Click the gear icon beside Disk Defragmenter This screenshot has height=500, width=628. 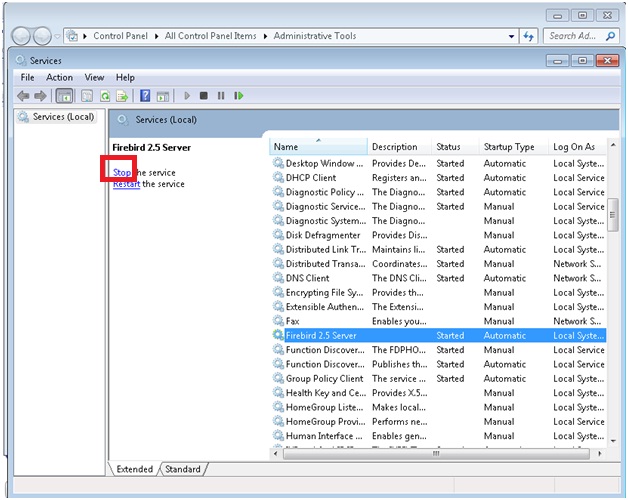click(278, 234)
